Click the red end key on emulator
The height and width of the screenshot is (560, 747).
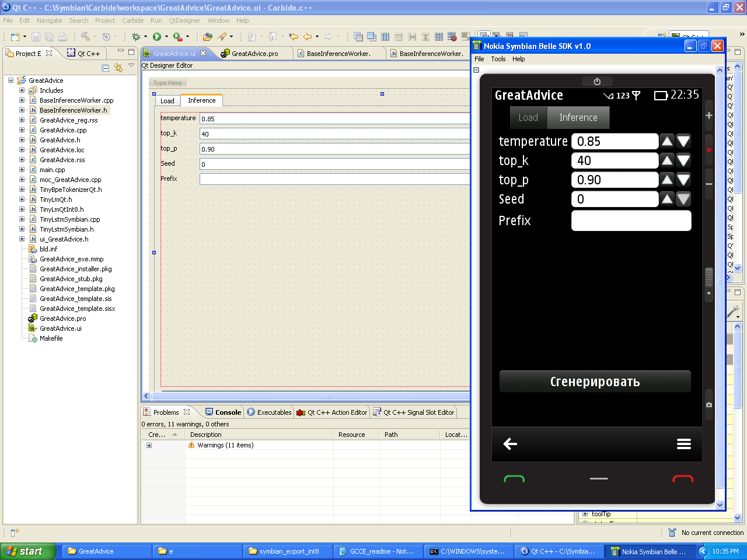pos(683,479)
